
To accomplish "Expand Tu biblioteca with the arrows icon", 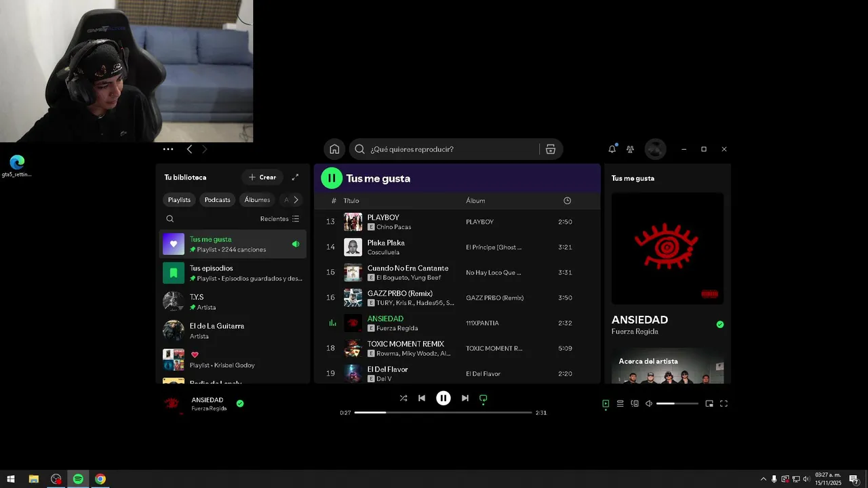I will coord(295,177).
